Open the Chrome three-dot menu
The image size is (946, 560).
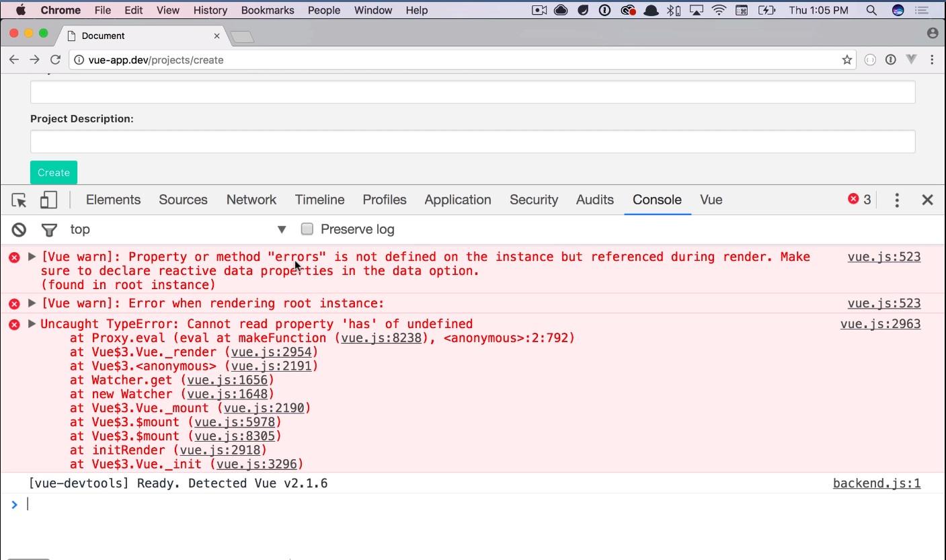[x=932, y=60]
